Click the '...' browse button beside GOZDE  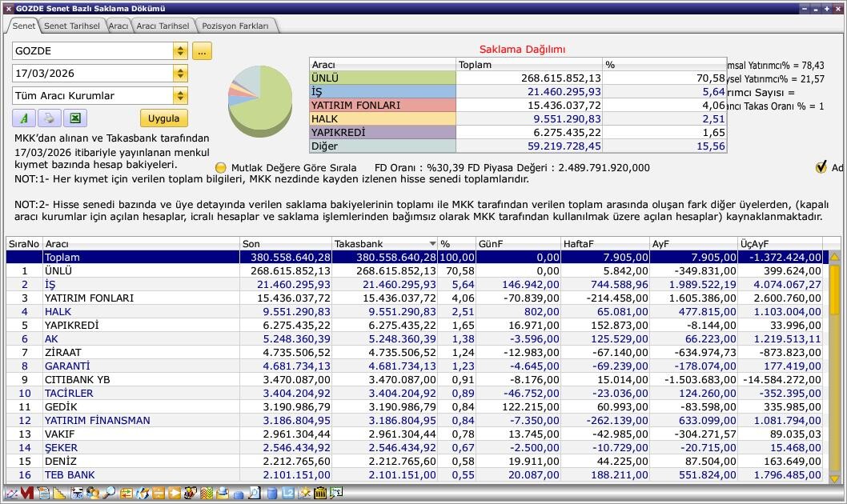click(x=202, y=51)
